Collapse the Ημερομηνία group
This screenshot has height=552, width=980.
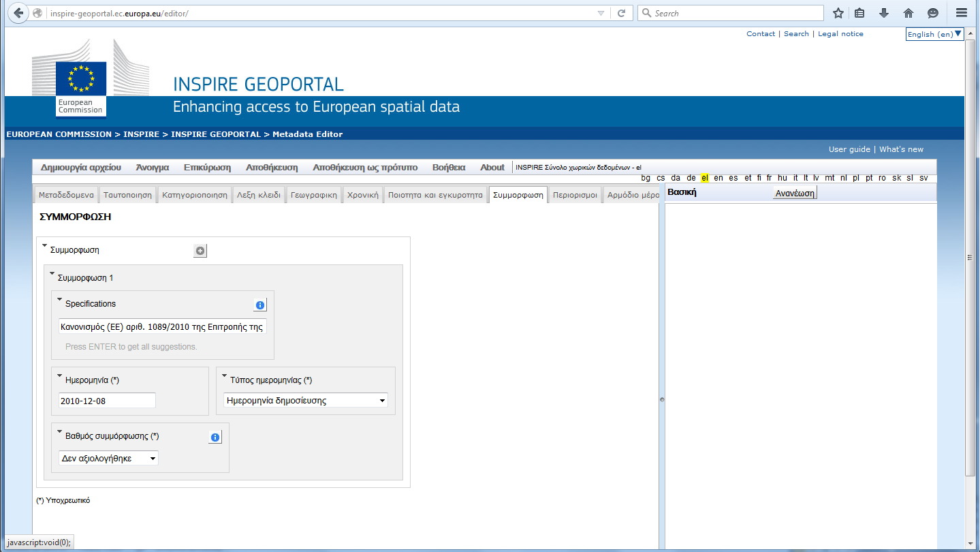click(x=60, y=375)
